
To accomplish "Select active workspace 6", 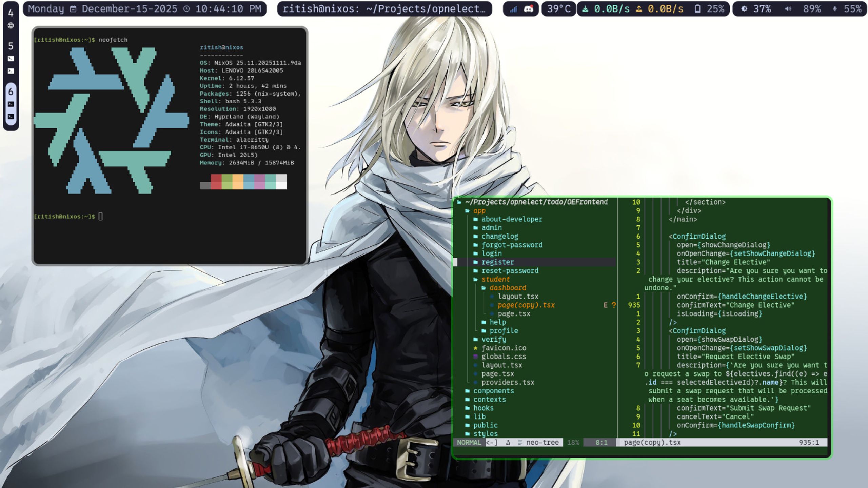I will coord(11,91).
